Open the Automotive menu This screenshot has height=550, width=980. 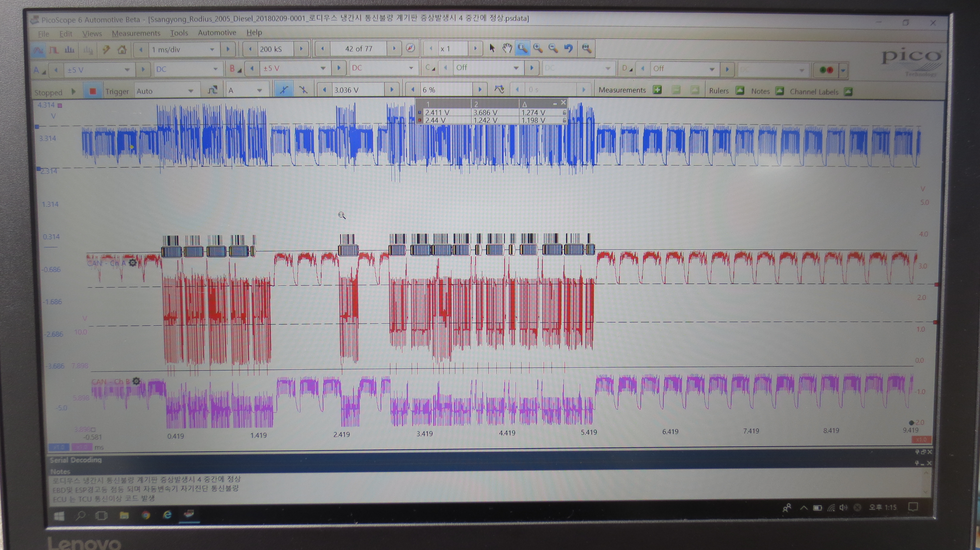[217, 33]
